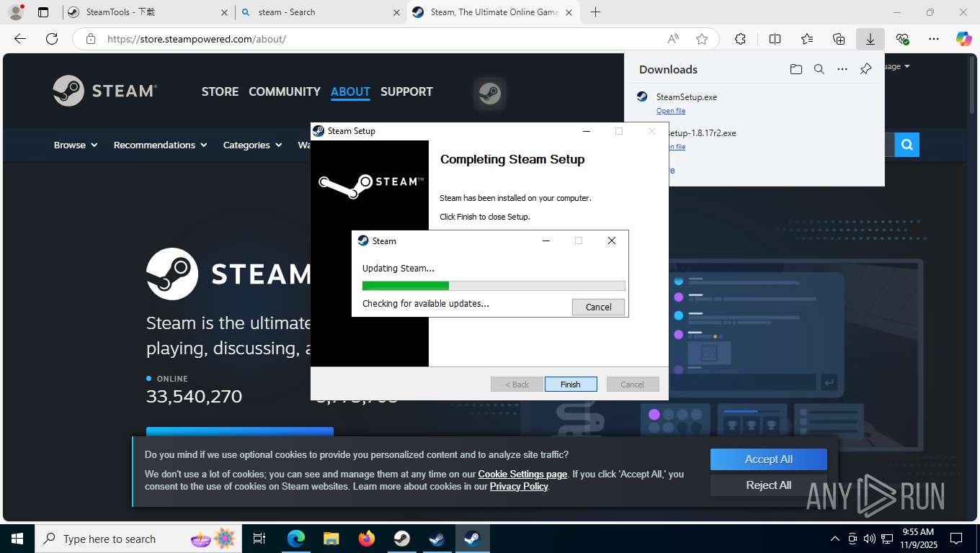The height and width of the screenshot is (553, 980).
Task: Go to STORE in Steam navigation
Action: [220, 91]
